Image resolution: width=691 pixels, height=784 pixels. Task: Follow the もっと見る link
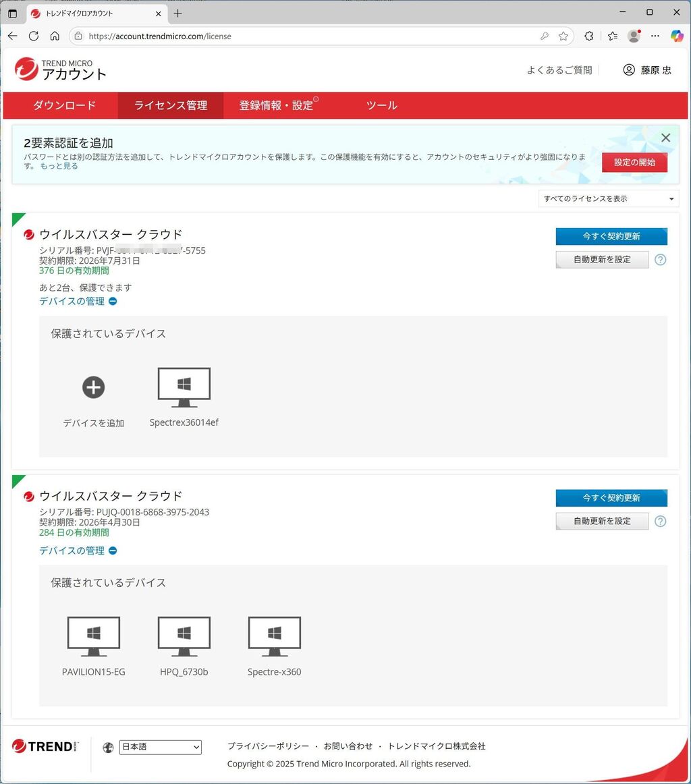click(59, 166)
